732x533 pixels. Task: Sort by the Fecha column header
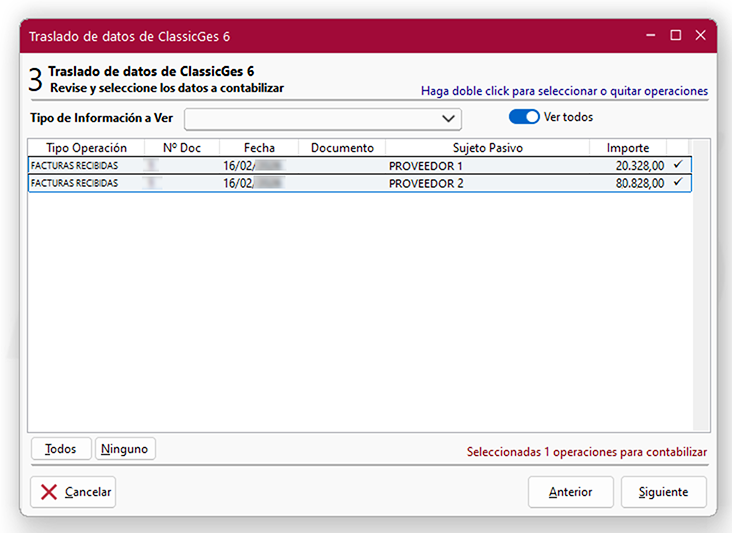tap(259, 148)
